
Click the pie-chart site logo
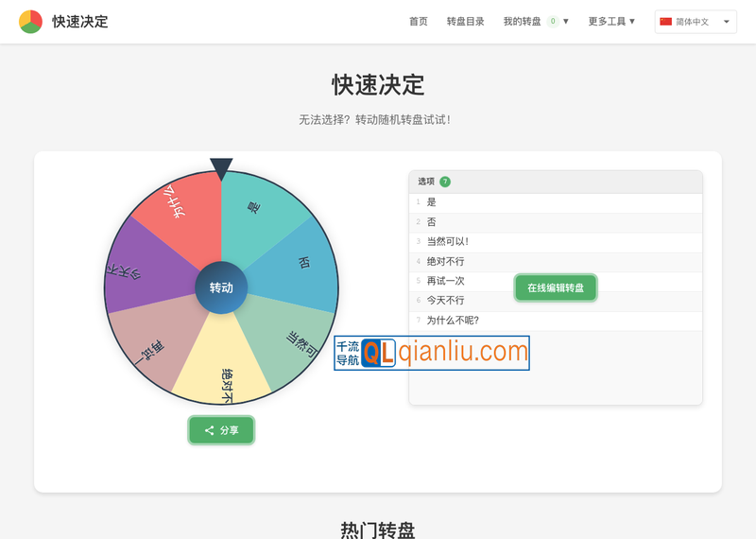(x=30, y=22)
